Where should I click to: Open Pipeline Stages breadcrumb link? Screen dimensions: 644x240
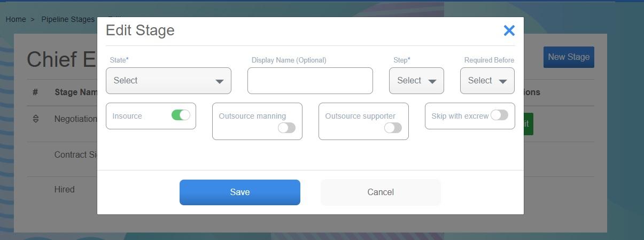click(x=68, y=19)
